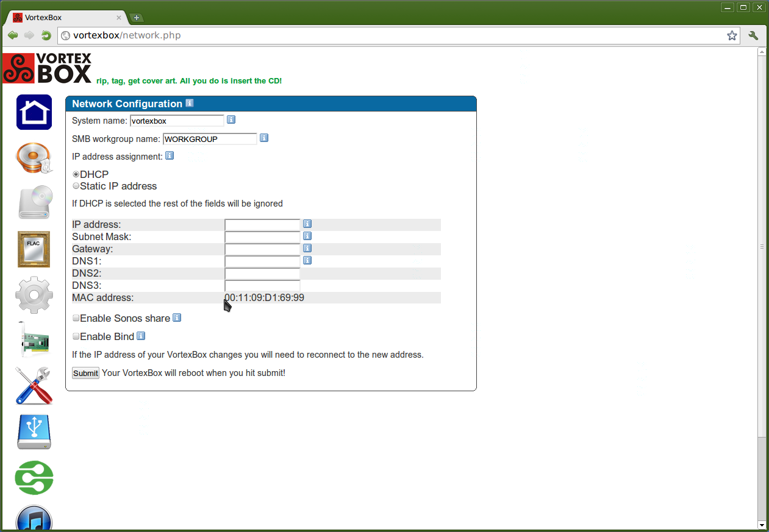The image size is (769, 532).
Task: Toggle the Enable Bind checkbox
Action: [x=76, y=336]
